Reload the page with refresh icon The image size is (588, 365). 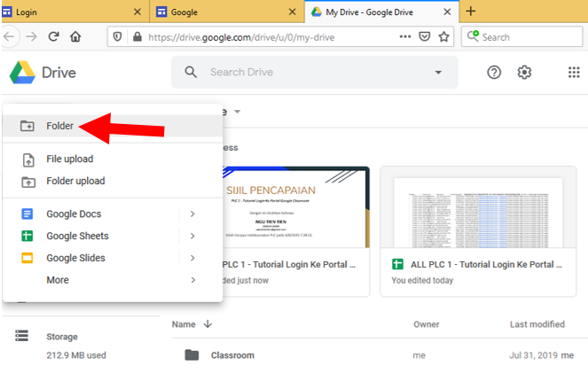(53, 36)
